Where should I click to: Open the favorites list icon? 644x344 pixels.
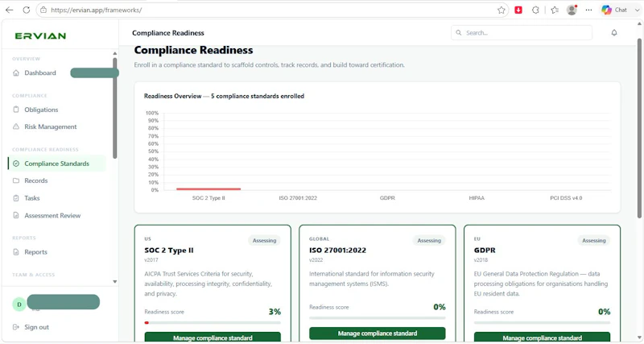(x=555, y=10)
